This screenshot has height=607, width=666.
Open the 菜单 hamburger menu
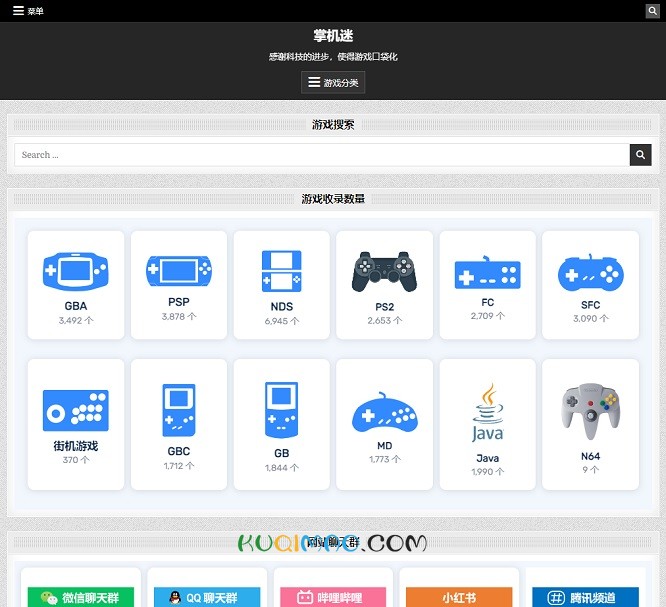28,11
